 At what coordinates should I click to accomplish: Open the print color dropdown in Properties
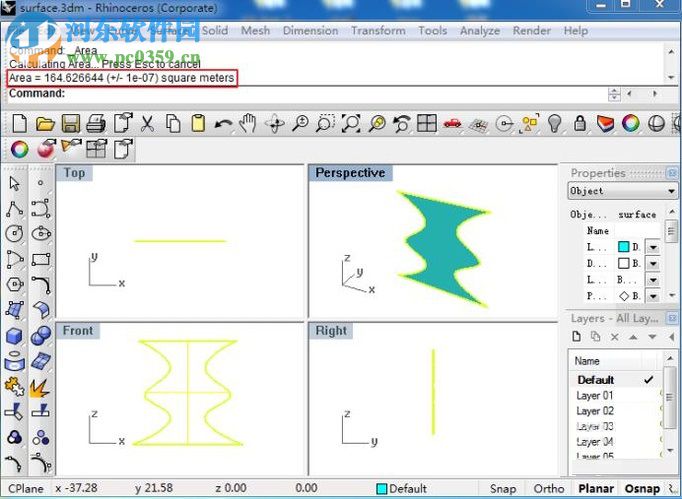tap(653, 296)
